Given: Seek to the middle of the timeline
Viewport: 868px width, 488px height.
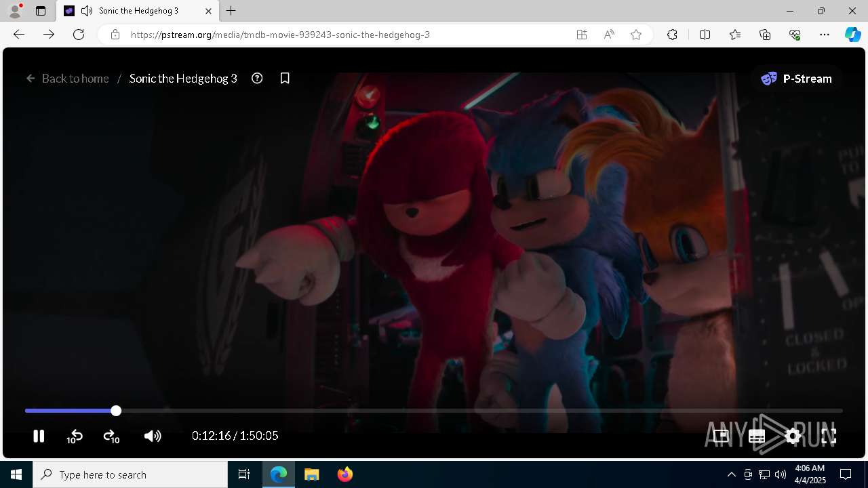Looking at the screenshot, I should pos(434,411).
